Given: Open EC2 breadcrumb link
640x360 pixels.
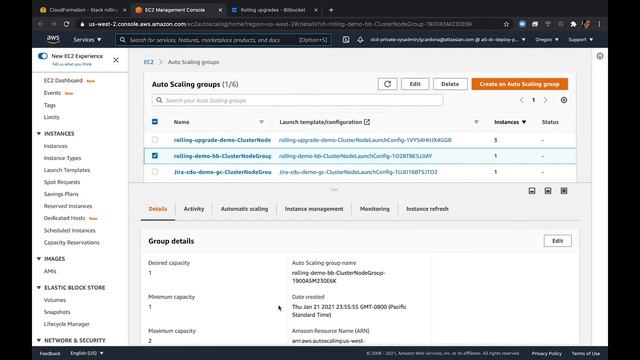Looking at the screenshot, I should [149, 62].
